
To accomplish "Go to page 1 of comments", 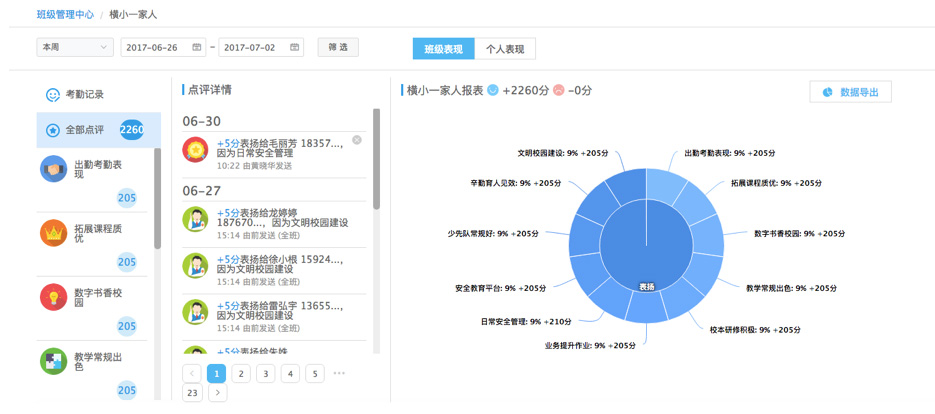I will coord(216,373).
